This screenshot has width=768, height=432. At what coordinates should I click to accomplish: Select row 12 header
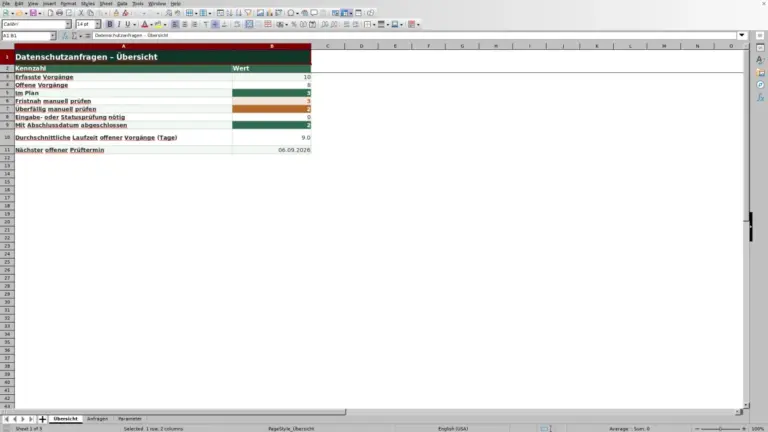[x=7, y=158]
